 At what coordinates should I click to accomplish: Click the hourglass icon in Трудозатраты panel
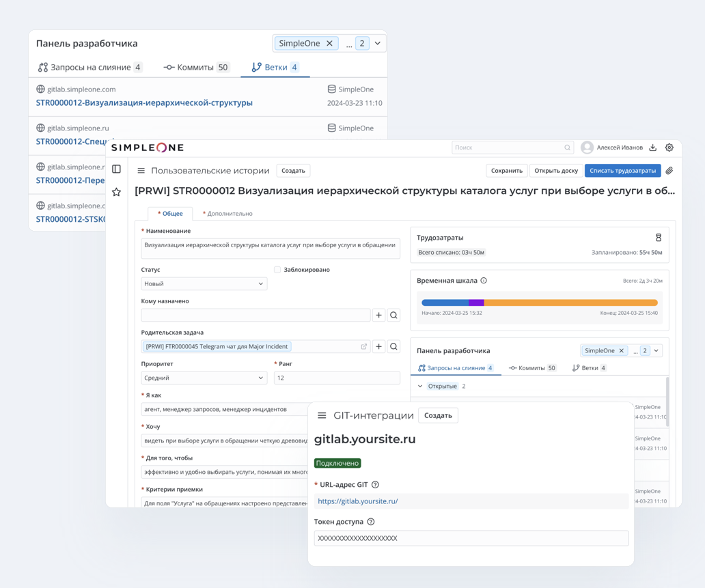(659, 238)
